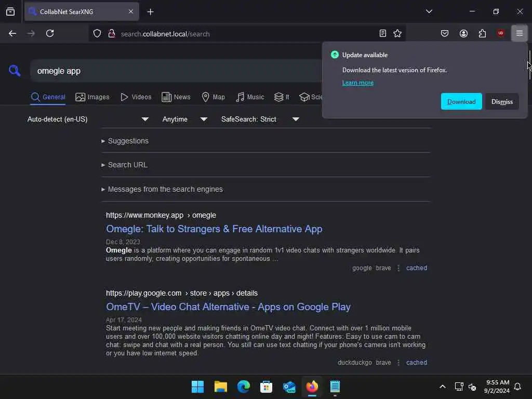Open the notifications bell

517,387
